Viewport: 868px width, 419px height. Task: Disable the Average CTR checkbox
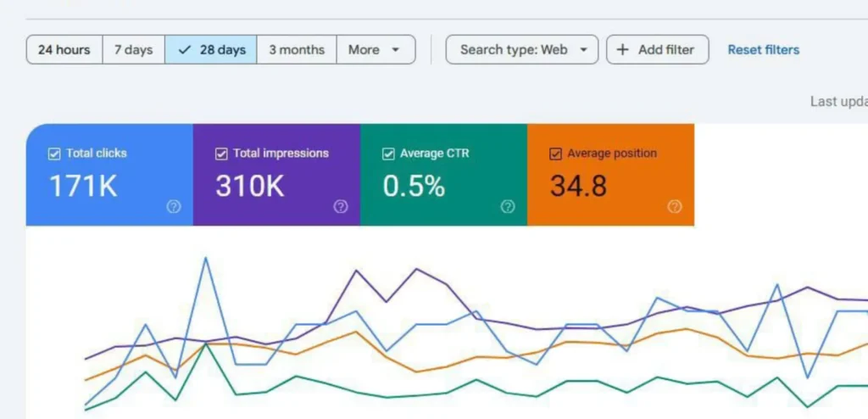click(x=388, y=154)
